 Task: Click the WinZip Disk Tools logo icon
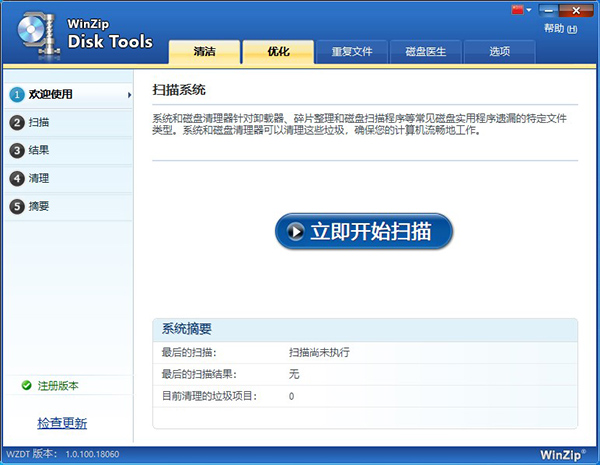(39, 36)
